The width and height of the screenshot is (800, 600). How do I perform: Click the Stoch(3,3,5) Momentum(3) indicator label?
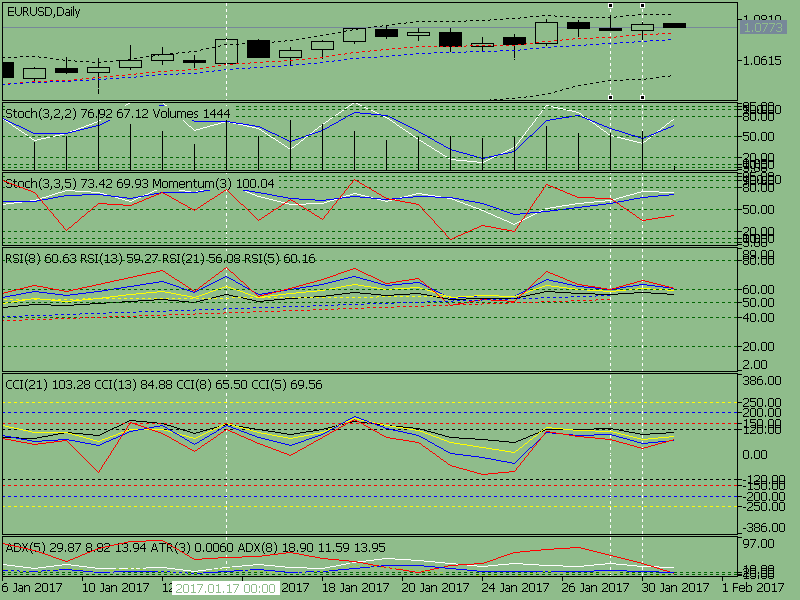pyautogui.click(x=139, y=184)
